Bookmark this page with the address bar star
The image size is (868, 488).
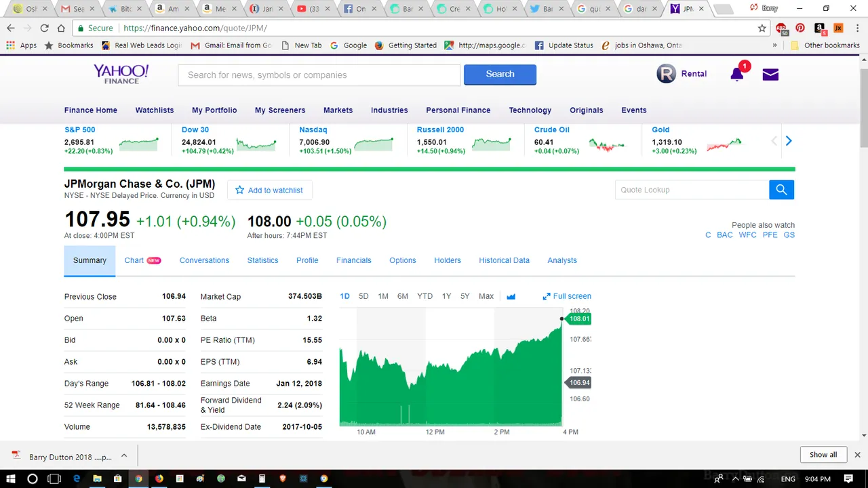click(x=762, y=28)
